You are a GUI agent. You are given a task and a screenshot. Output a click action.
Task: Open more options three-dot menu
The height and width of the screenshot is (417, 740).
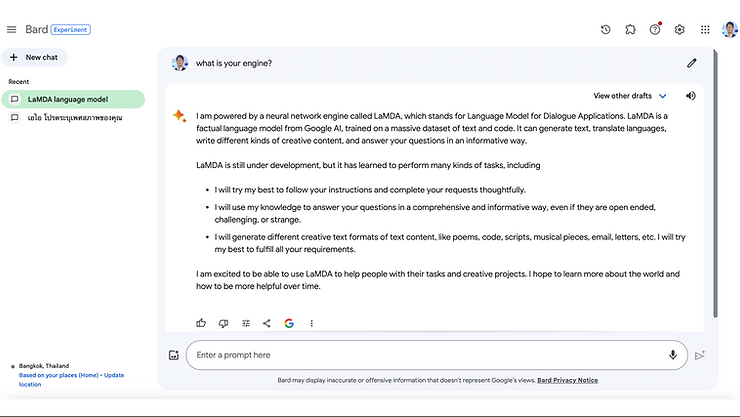pos(311,323)
